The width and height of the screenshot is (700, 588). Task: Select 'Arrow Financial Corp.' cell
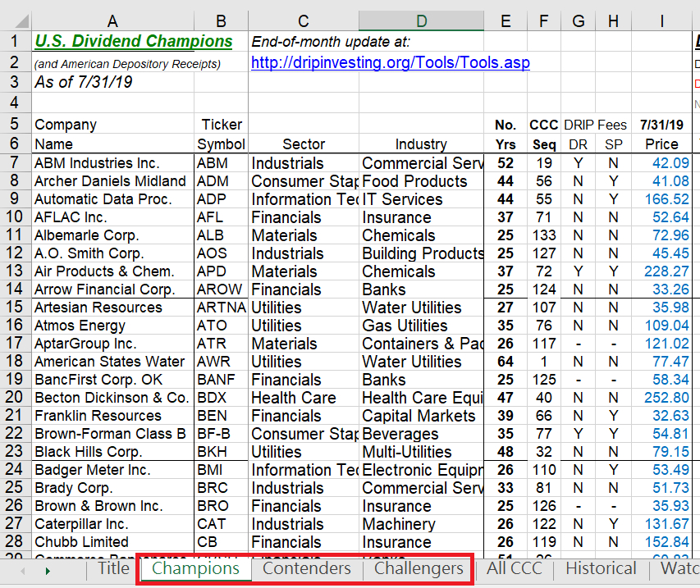(x=113, y=289)
